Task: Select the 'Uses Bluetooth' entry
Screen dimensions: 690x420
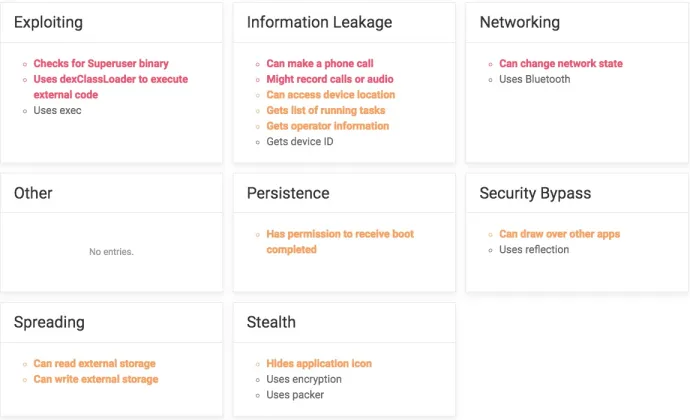Action: [x=534, y=79]
